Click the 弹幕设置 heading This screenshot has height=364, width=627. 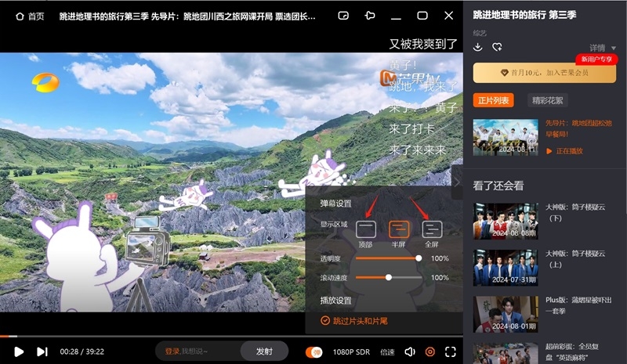[x=335, y=204]
